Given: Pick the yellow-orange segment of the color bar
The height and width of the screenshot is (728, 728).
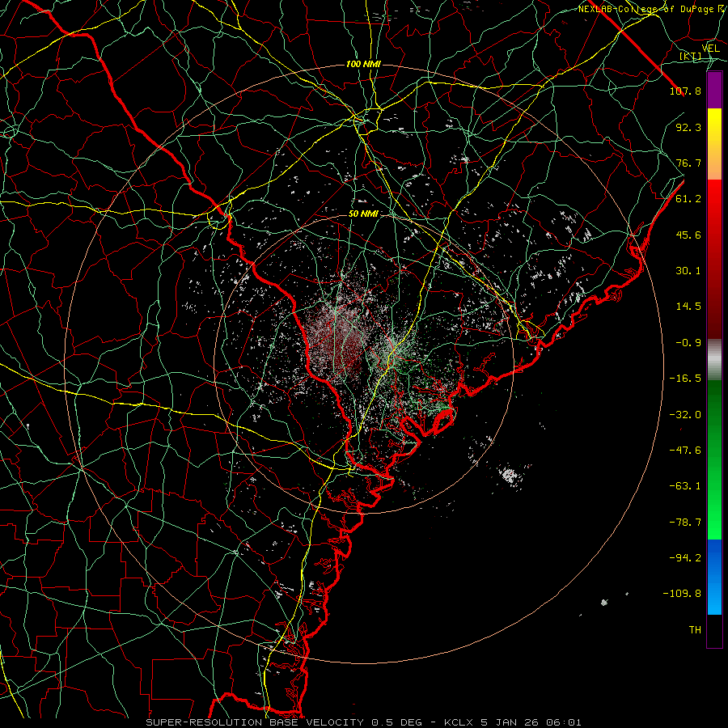Looking at the screenshot, I should pos(714,144).
